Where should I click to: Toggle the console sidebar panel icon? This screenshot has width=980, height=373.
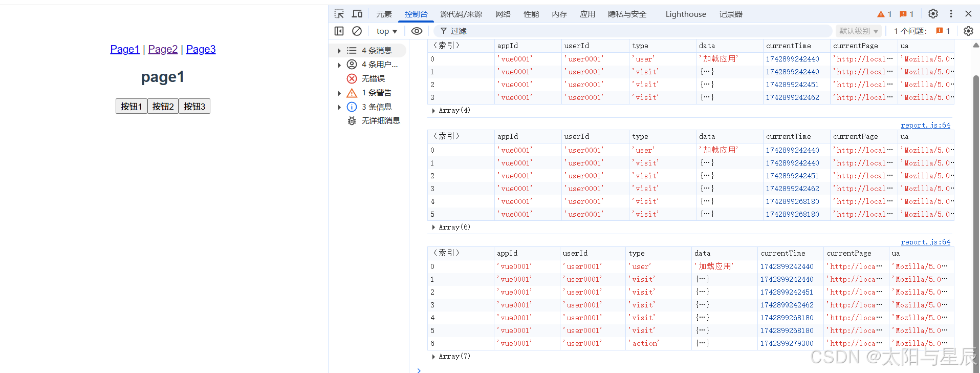(x=339, y=31)
